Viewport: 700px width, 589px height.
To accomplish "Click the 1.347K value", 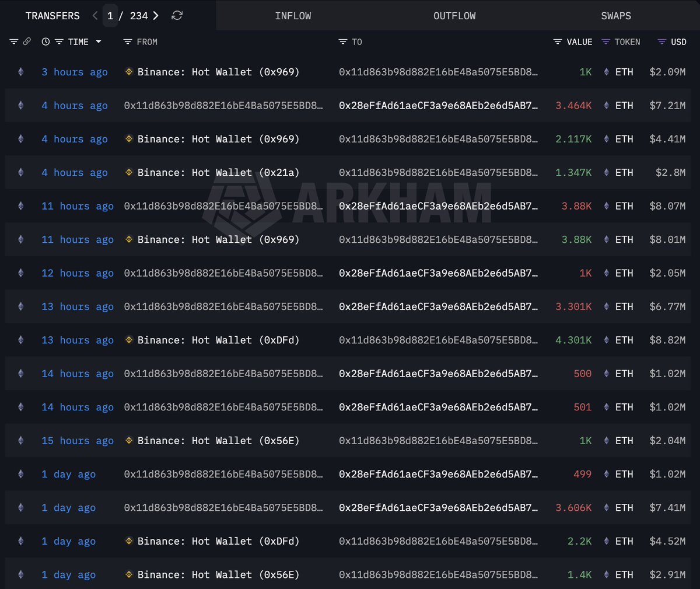I will pos(573,172).
